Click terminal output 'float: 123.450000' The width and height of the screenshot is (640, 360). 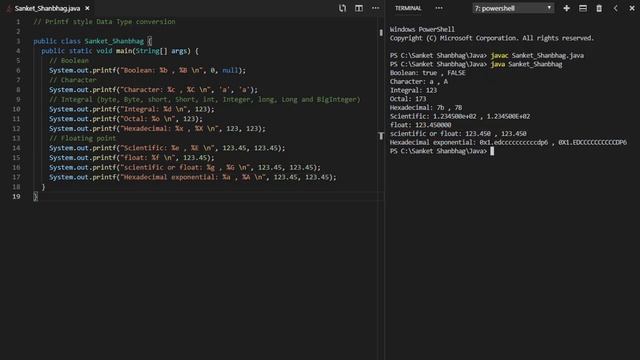click(420, 125)
